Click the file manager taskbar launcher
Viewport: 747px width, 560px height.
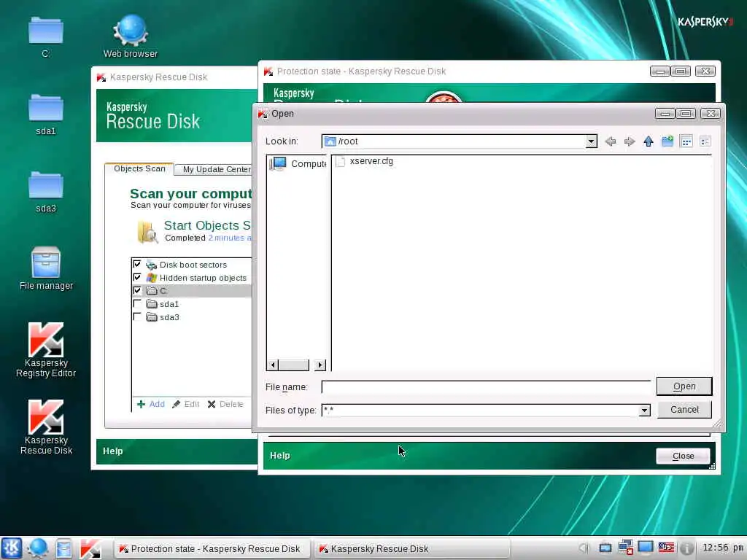pyautogui.click(x=63, y=548)
